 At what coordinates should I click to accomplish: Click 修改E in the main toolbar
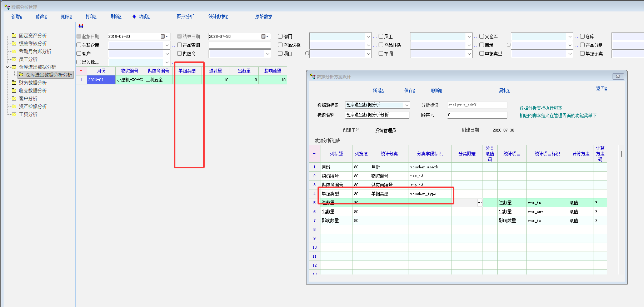(41, 16)
